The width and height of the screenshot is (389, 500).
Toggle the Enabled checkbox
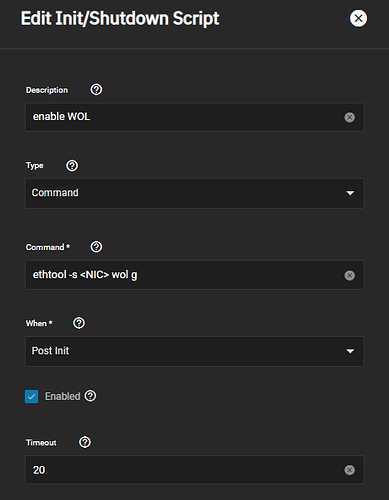click(x=32, y=397)
